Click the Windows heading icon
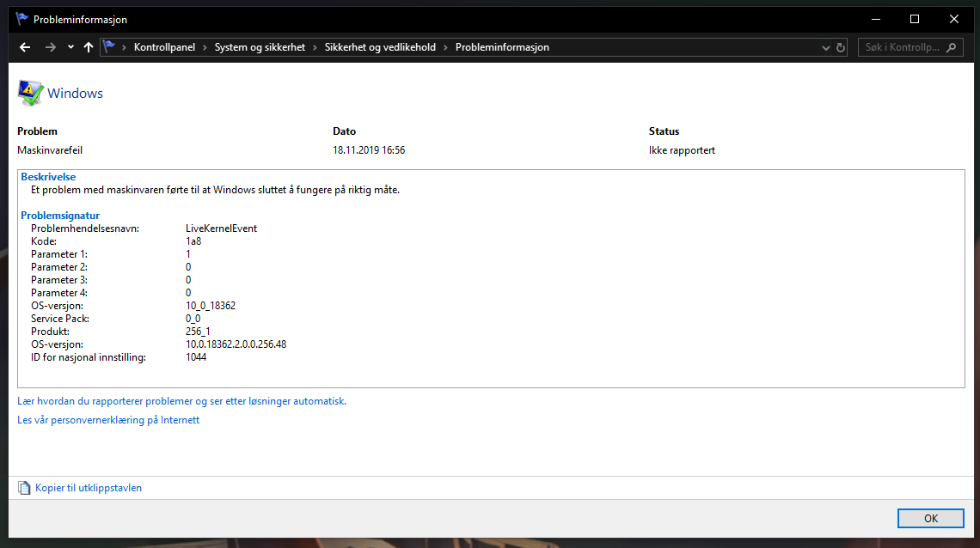Screen dimensions: 980x548 click(30, 93)
